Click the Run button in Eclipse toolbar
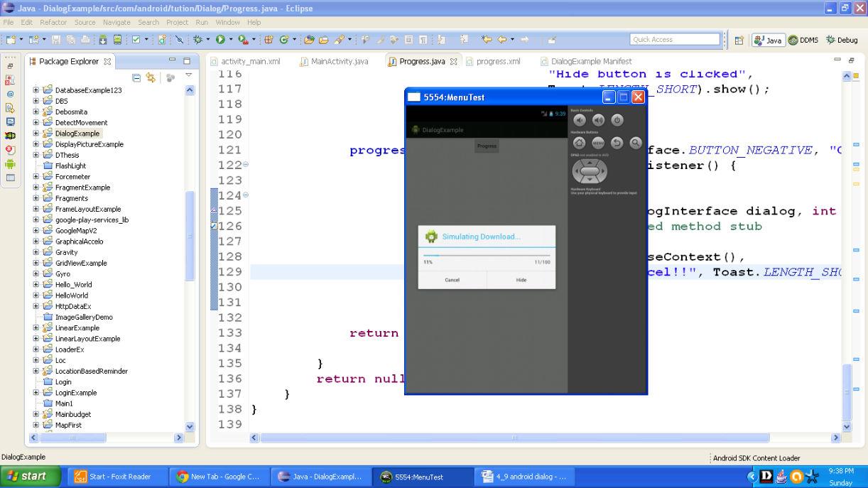868x488 pixels. click(x=220, y=40)
